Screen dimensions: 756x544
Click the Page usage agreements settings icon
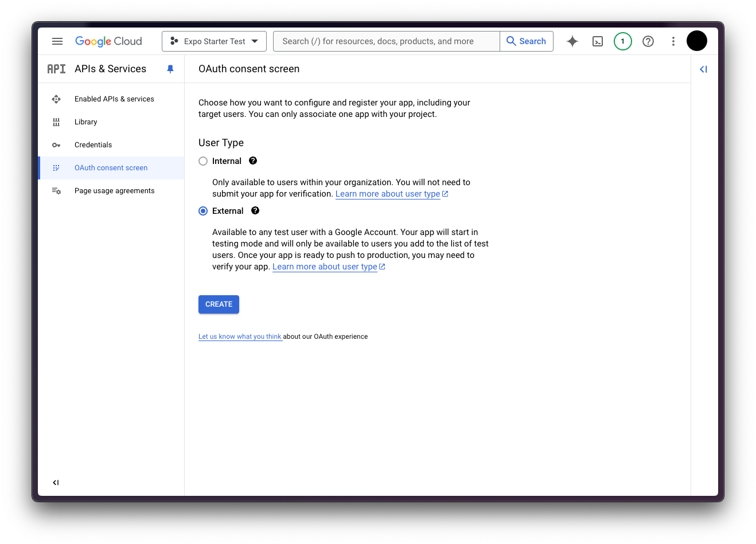coord(56,191)
